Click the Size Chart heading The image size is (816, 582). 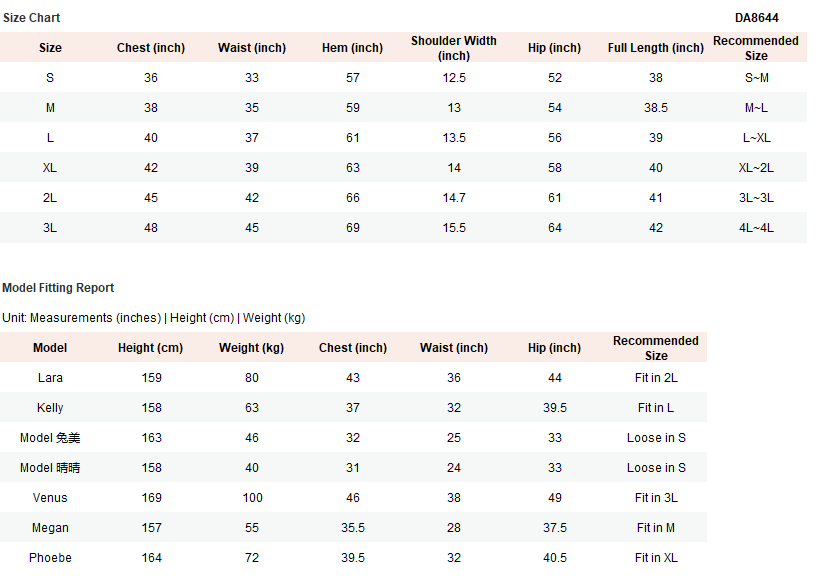point(32,18)
